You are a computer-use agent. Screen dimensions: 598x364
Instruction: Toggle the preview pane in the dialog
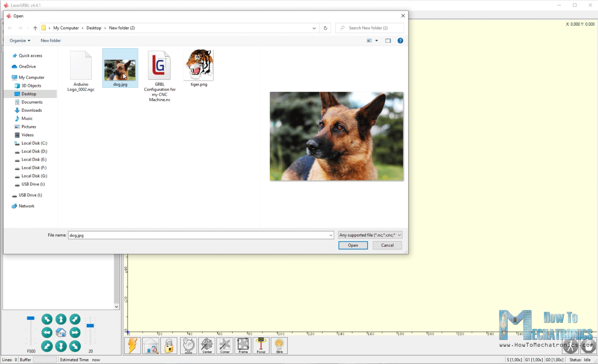388,41
